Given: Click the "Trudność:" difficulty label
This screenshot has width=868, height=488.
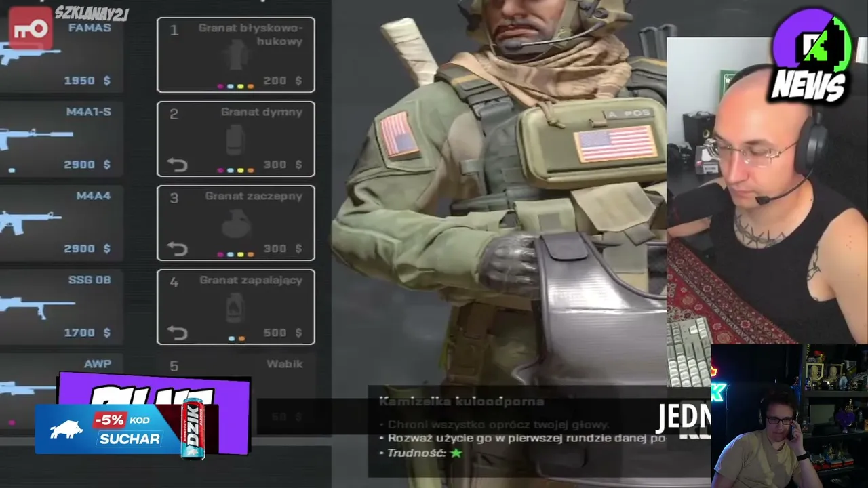Looking at the screenshot, I should click(x=416, y=453).
